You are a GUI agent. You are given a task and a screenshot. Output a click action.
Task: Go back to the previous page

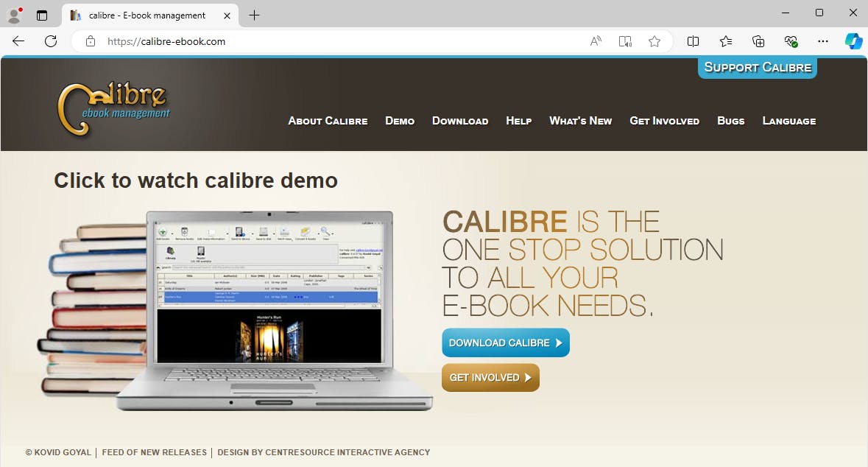18,41
